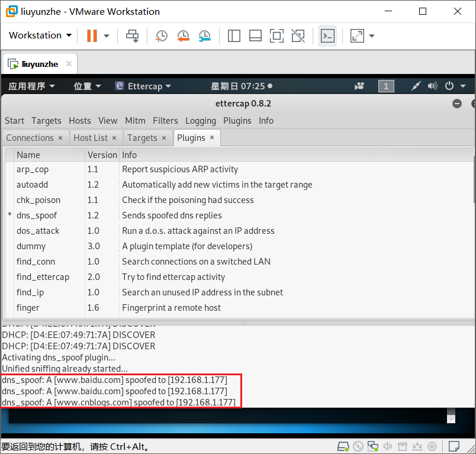476x454 pixels.
Task: Close the liuyunzhe VM tab
Action: (x=69, y=64)
